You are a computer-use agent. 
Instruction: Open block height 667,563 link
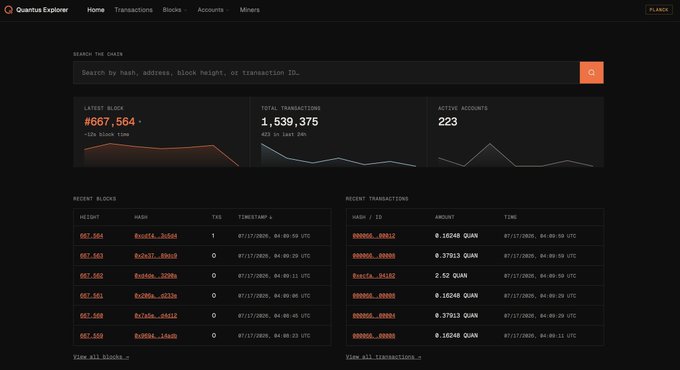(x=92, y=255)
